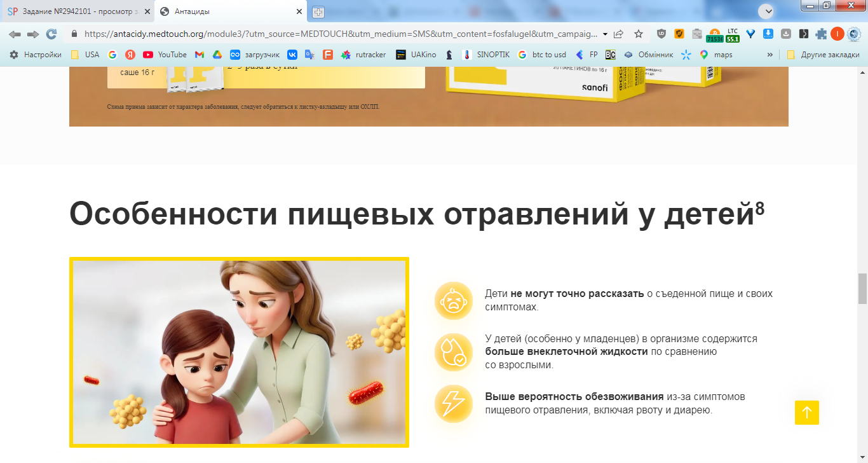Viewport: 868px width, 463px height.
Task: Open the chess knight bookmark icon
Action: [449, 55]
